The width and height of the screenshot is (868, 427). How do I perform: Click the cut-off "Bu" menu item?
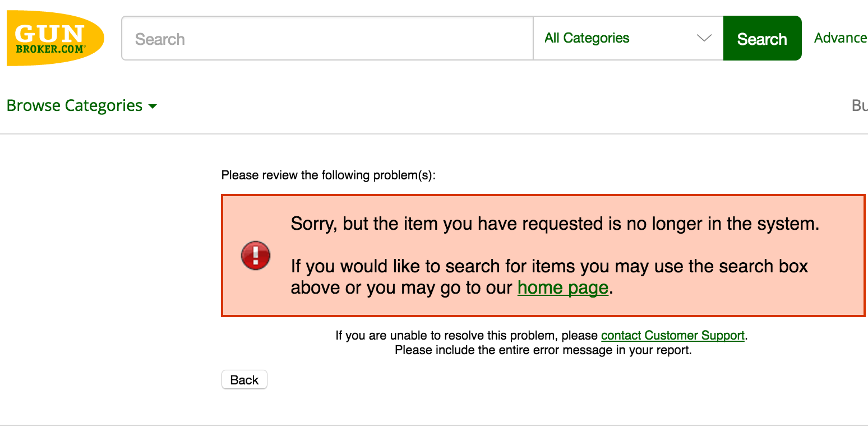coord(859,105)
